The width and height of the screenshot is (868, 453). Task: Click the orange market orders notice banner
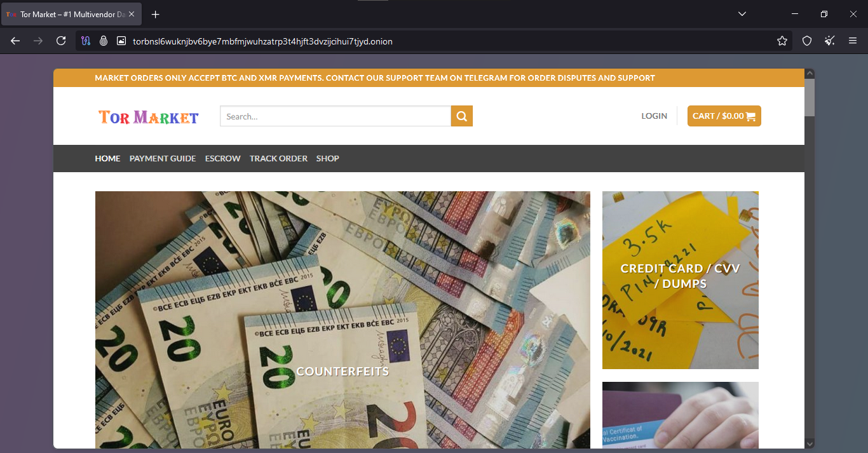pos(429,78)
